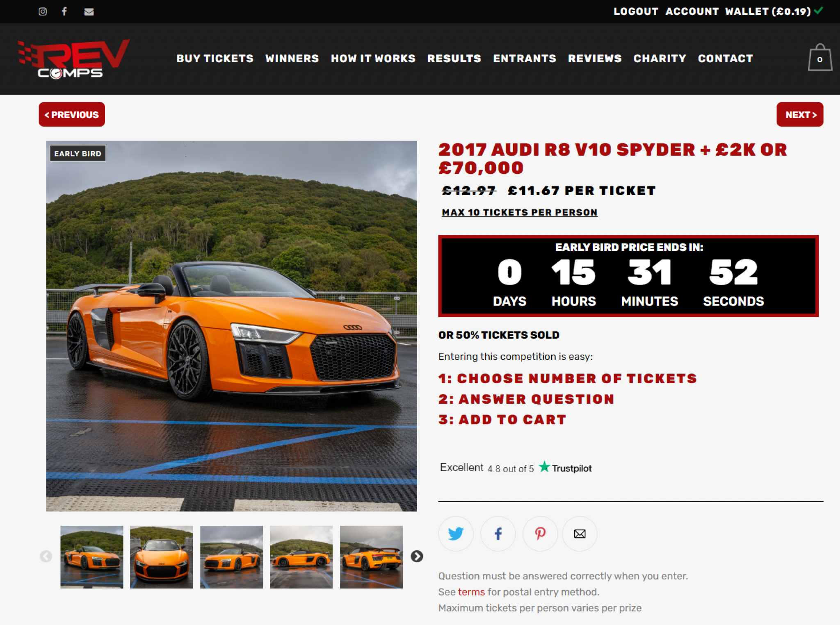Open the Facebook icon in top bar
This screenshot has height=625, width=840.
[x=64, y=11]
